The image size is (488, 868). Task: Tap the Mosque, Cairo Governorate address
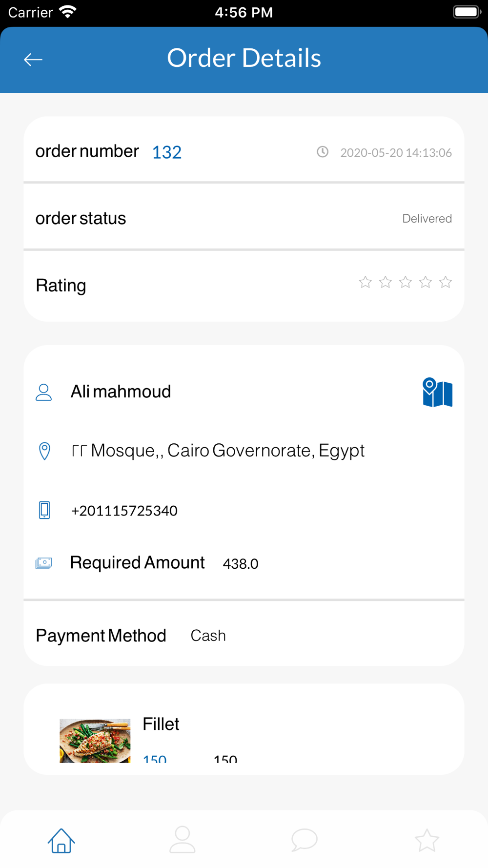[x=218, y=451]
